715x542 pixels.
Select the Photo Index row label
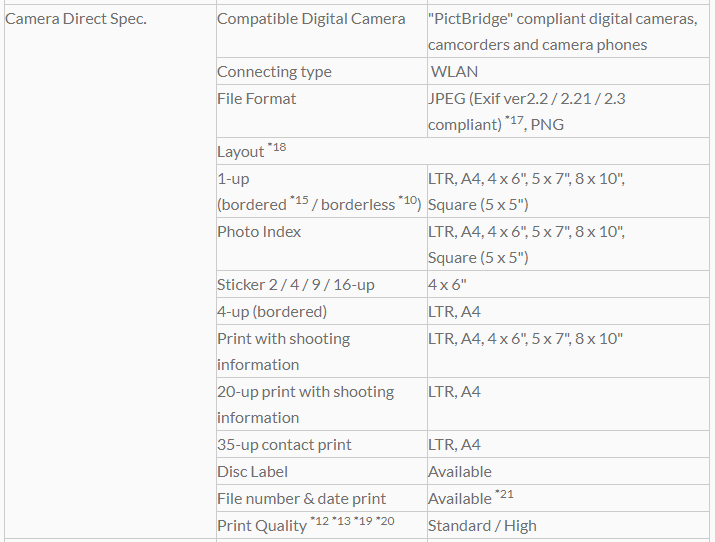click(x=259, y=232)
